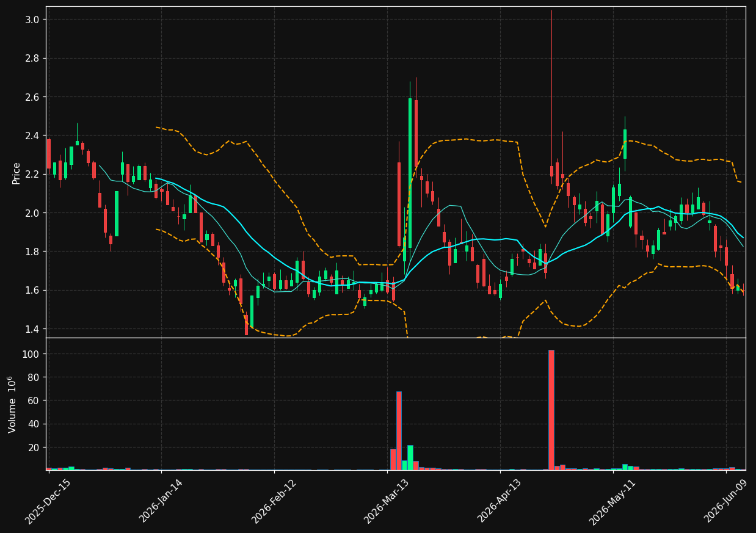Image resolution: width=756 pixels, height=533 pixels.
Task: Click the red volume bar reaching about 67
Action: click(x=399, y=430)
